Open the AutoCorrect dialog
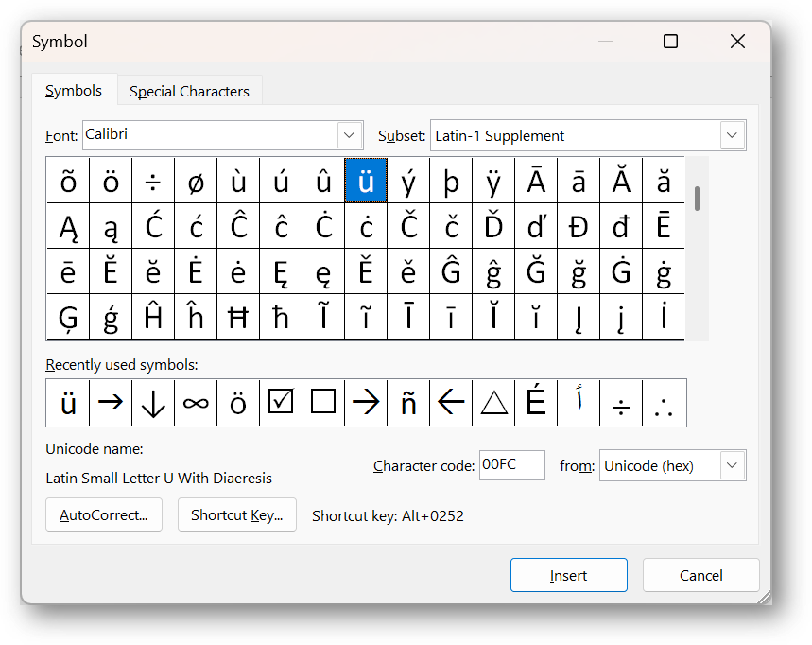The width and height of the screenshot is (812, 645). 104,514
